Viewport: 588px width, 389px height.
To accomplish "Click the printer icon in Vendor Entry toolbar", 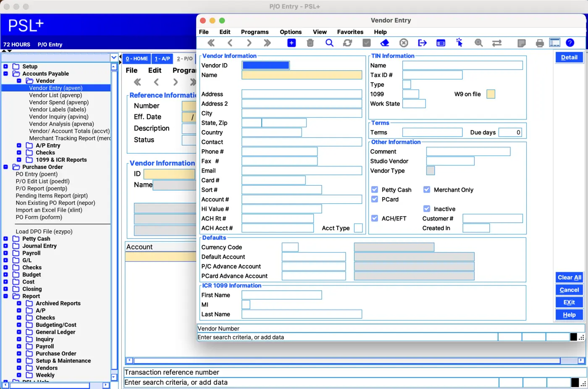I will (x=540, y=43).
